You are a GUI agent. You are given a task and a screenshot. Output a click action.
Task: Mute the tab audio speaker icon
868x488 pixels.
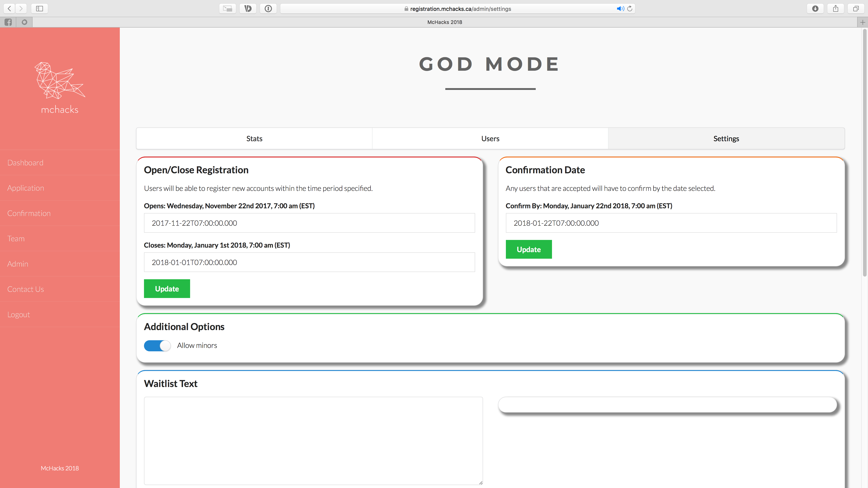(x=620, y=8)
